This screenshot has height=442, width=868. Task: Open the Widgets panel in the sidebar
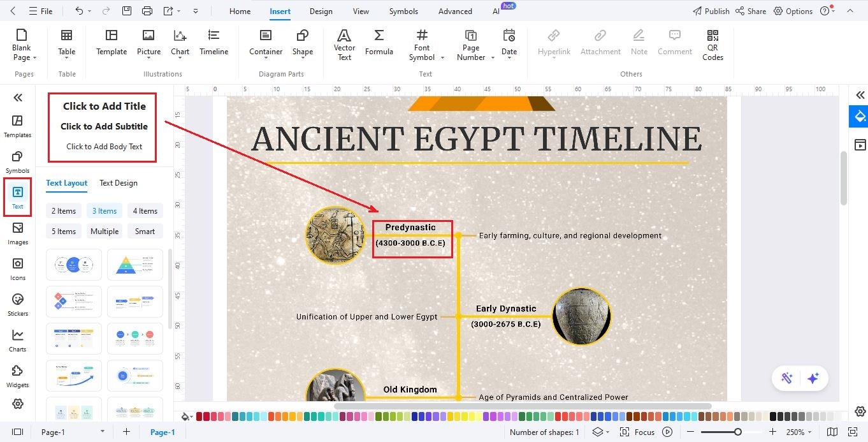click(17, 376)
